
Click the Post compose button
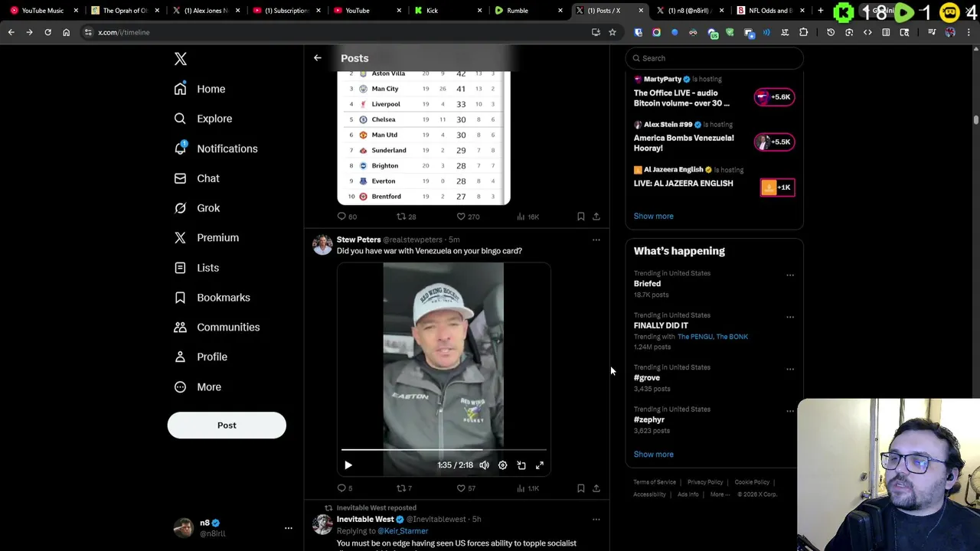(x=227, y=425)
